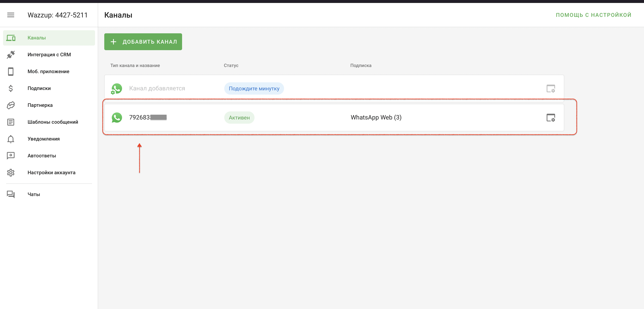The image size is (644, 309).
Task: Click the Активен status badge
Action: [239, 118]
